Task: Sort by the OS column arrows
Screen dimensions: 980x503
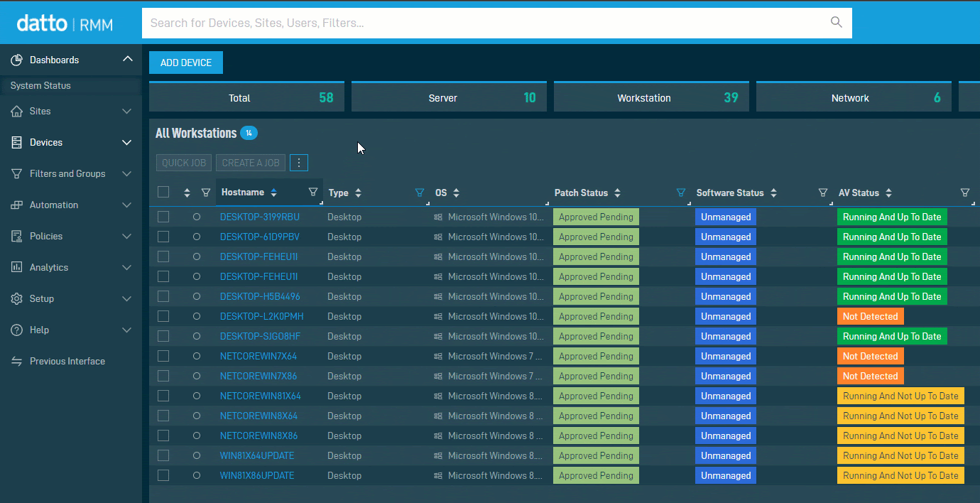Action: click(456, 193)
